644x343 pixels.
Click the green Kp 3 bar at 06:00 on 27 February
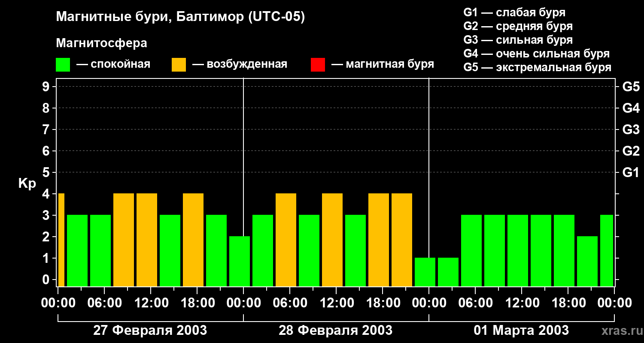tap(100, 250)
